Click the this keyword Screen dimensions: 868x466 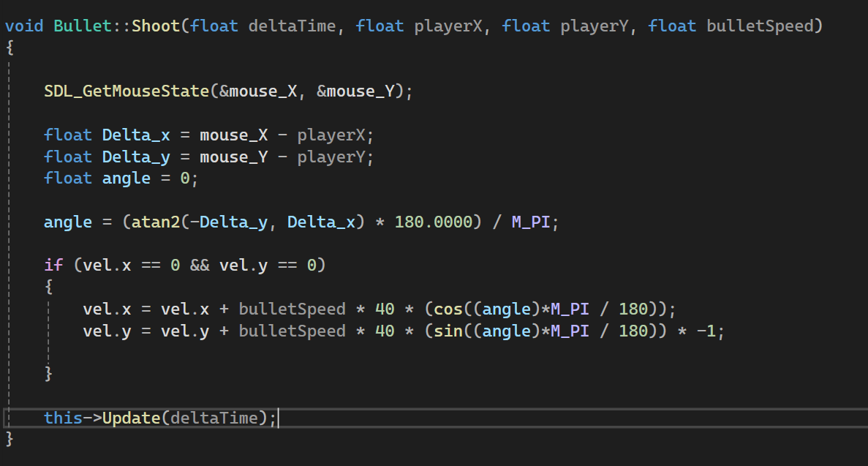(x=63, y=418)
